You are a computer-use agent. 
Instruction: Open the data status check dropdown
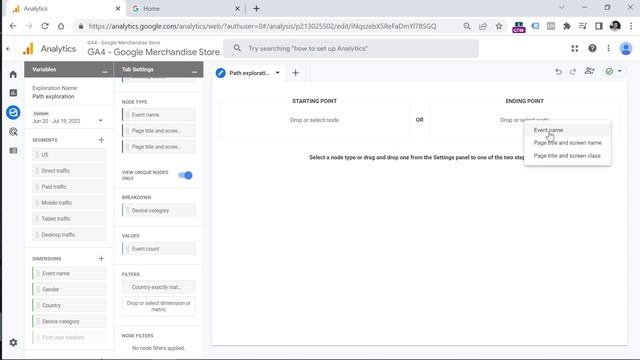(613, 71)
